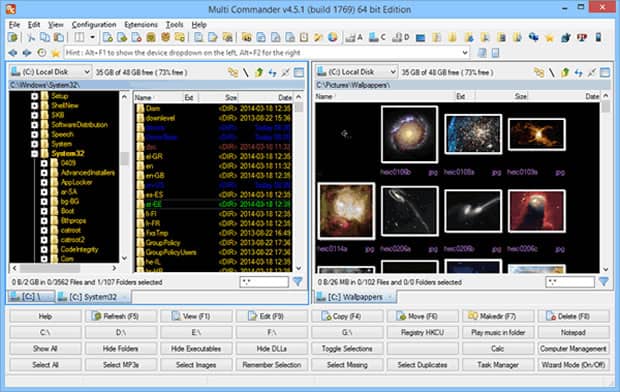The image size is (620, 392).
Task: Open the command line history dropdown arrow
Action: [x=465, y=53]
